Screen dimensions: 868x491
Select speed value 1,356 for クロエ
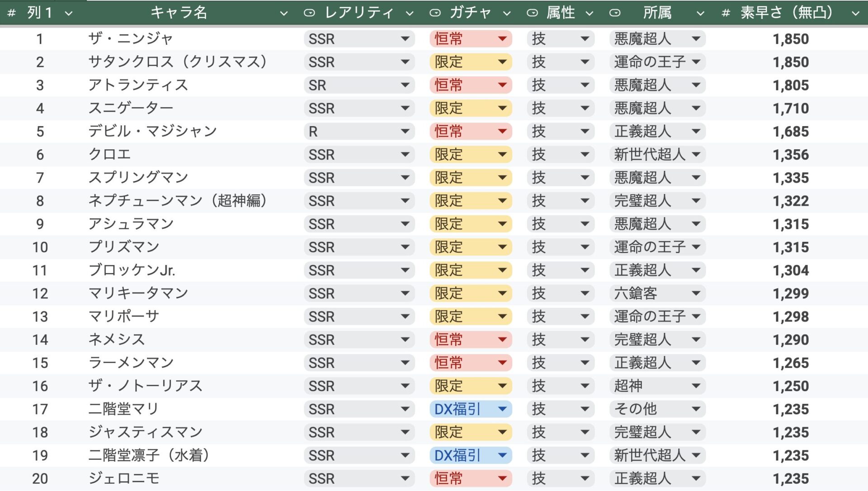pos(790,155)
